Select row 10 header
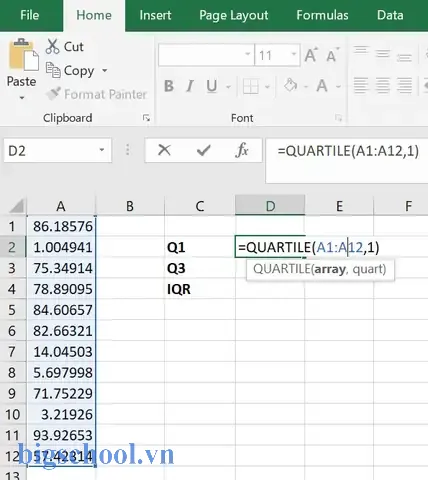Image resolution: width=428 pixels, height=480 pixels. click(x=12, y=414)
